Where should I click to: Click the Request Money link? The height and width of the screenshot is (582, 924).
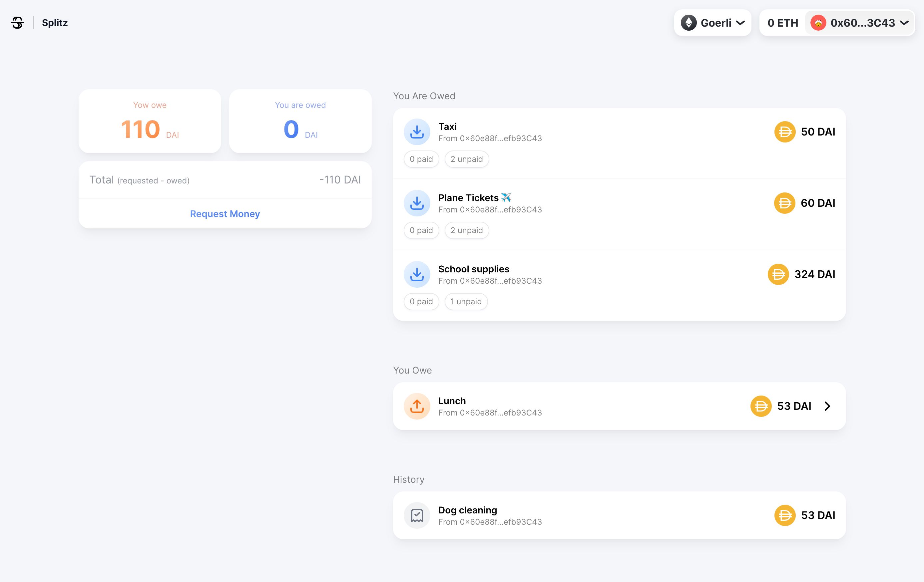225,214
